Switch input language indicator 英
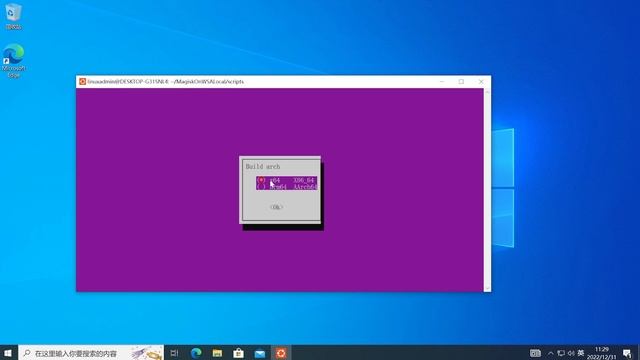640x360 pixels. pyautogui.click(x=581, y=353)
